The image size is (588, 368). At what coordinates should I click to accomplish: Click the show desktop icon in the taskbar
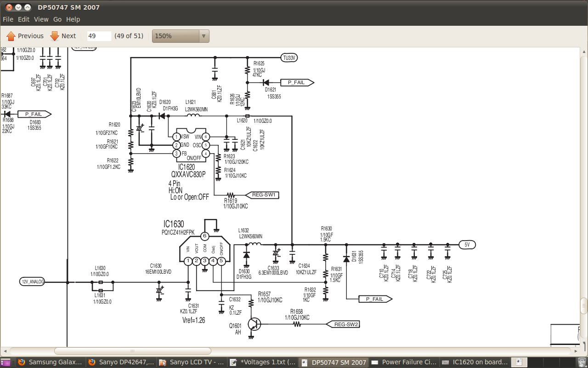6,362
